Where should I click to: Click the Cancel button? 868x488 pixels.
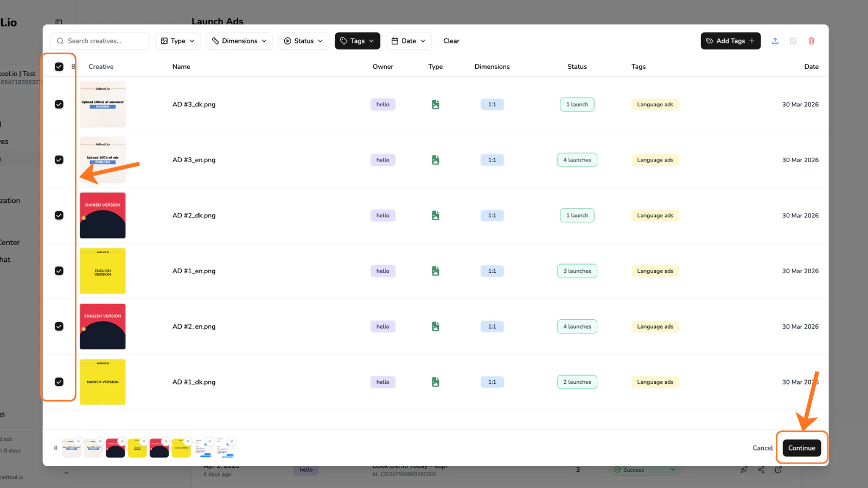763,448
